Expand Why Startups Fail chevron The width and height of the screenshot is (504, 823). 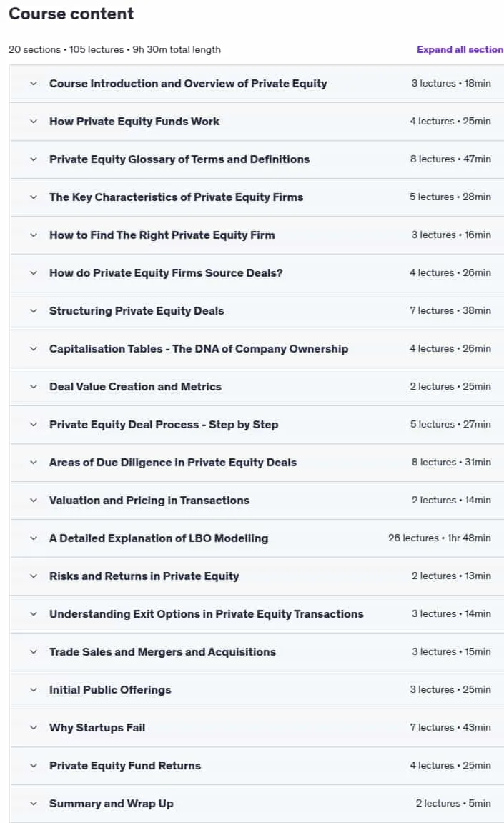pyautogui.click(x=34, y=727)
